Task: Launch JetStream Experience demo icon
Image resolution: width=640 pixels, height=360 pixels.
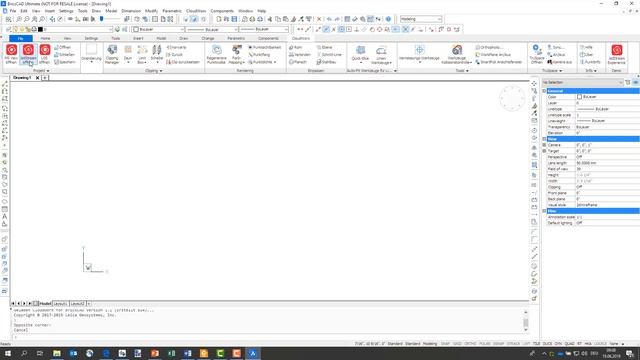Action: (x=616, y=54)
